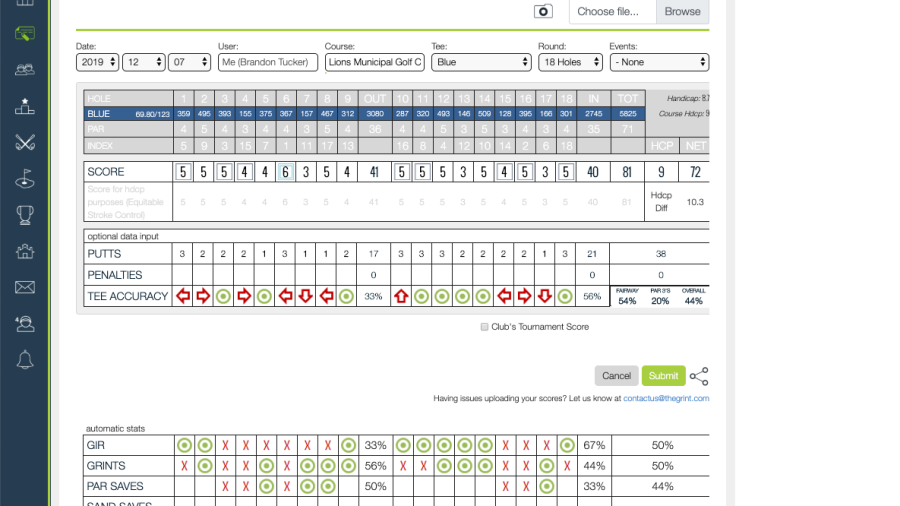Click the Course field Lions Municipal Golf
Image resolution: width=900 pixels, height=506 pixels.
click(x=374, y=62)
